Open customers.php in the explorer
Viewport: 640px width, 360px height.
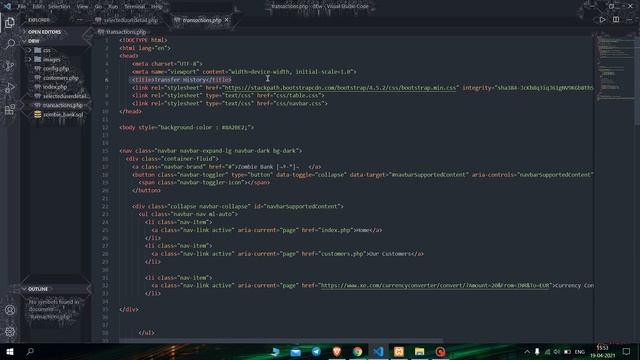click(x=60, y=78)
